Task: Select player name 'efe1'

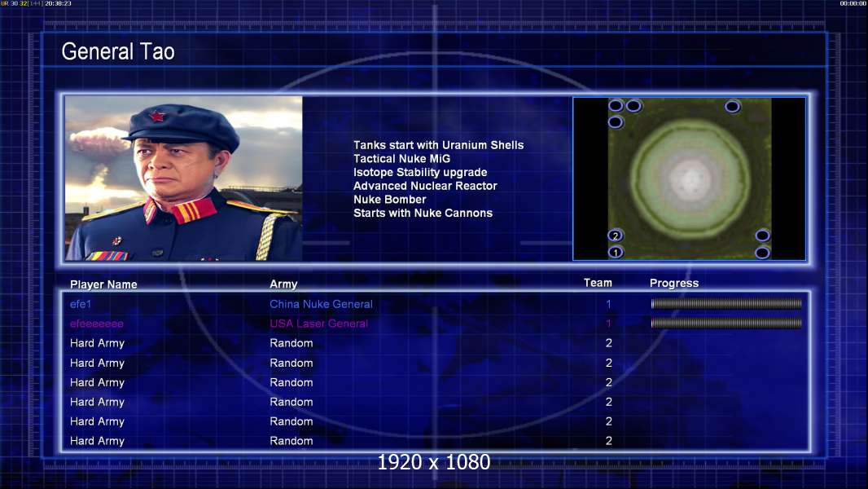Action: [x=81, y=304]
